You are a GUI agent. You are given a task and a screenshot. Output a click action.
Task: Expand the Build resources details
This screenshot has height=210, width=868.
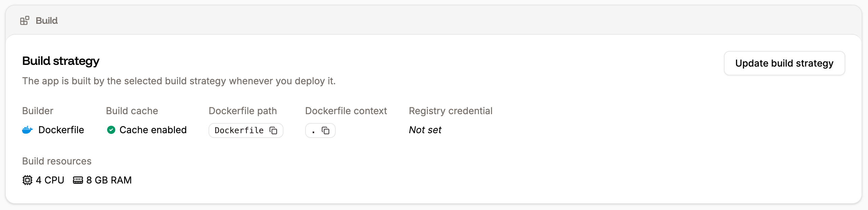click(57, 161)
